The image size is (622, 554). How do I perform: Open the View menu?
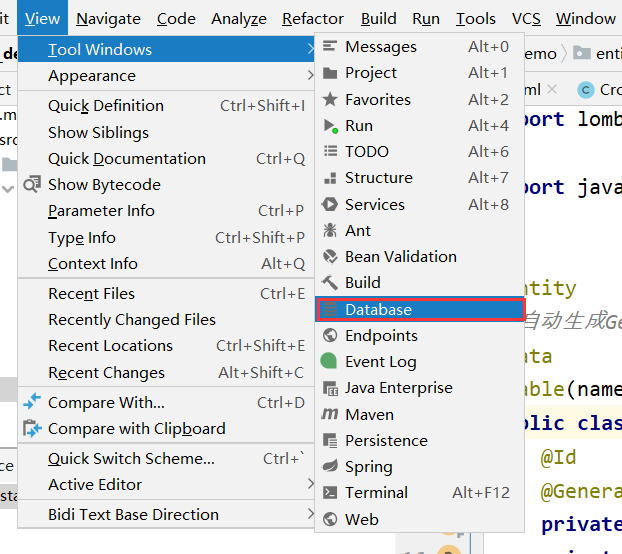tap(42, 18)
